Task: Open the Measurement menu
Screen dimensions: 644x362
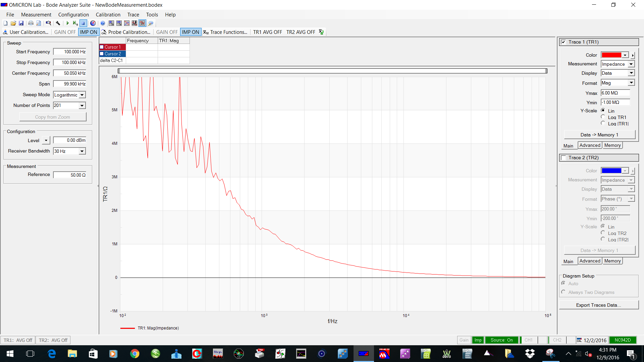Action: pos(36,15)
